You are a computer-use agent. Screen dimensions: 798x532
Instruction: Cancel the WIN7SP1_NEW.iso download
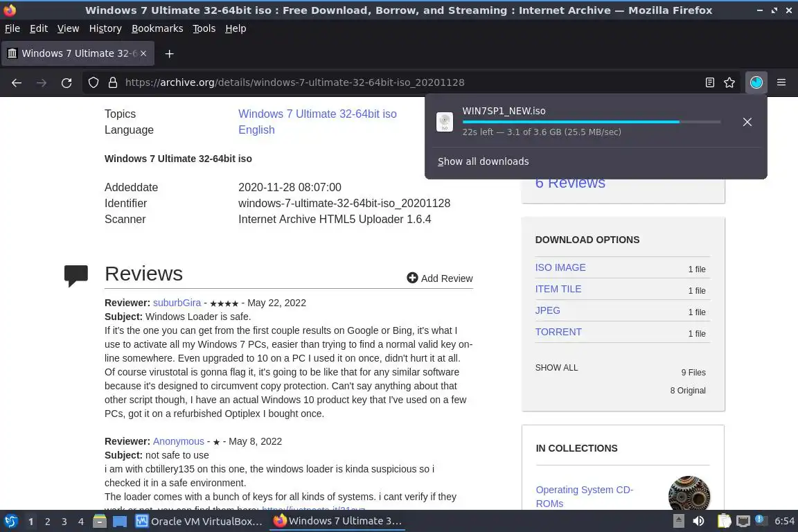tap(747, 122)
